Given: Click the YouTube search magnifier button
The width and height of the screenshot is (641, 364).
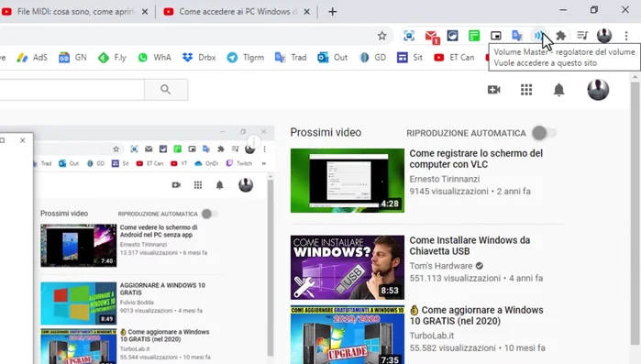Looking at the screenshot, I should coord(166,90).
